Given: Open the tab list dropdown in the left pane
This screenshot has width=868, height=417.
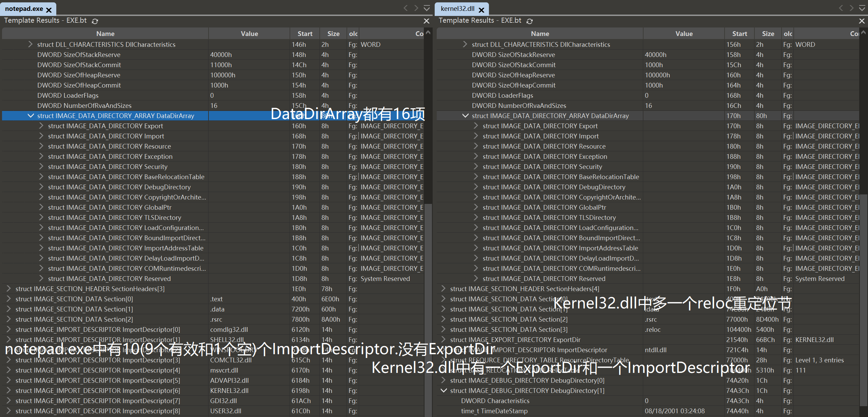Looking at the screenshot, I should [x=427, y=8].
